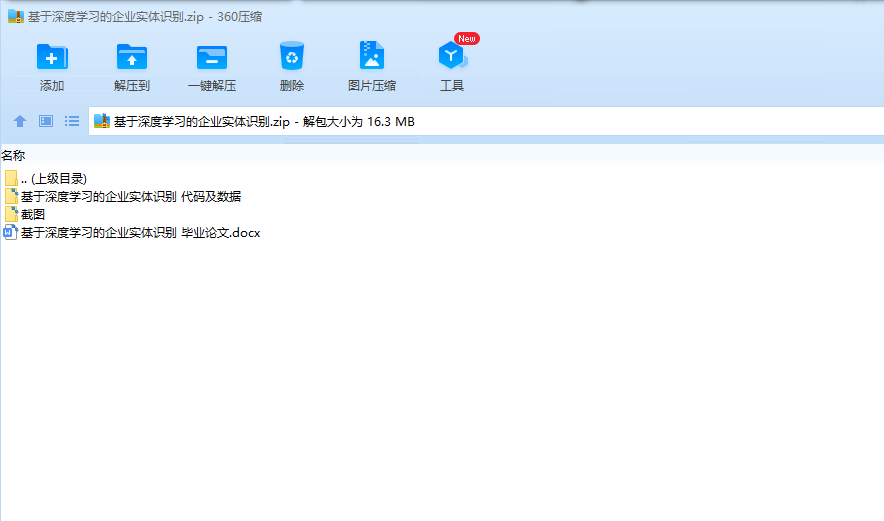This screenshot has height=521, width=884.
Task: Select the 截图 folder name
Action: point(33,214)
